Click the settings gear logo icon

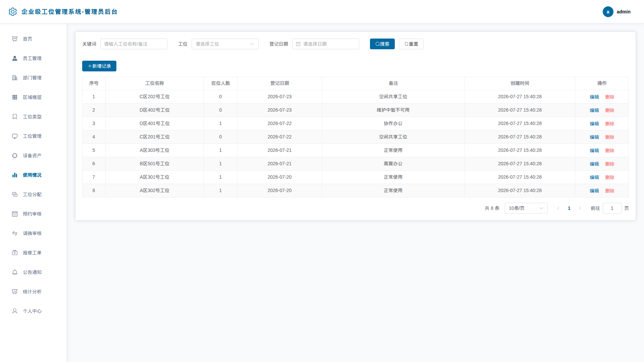13,12
